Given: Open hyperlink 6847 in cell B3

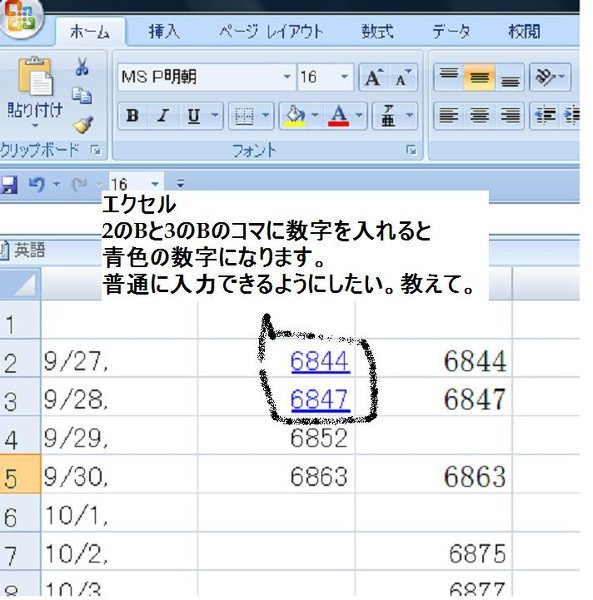Looking at the screenshot, I should point(320,400).
